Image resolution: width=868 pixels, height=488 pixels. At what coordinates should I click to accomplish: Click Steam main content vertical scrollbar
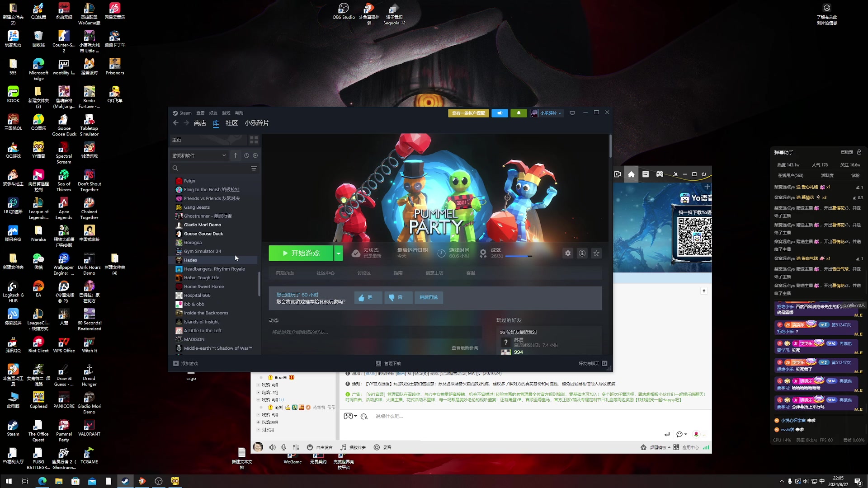pos(610,146)
